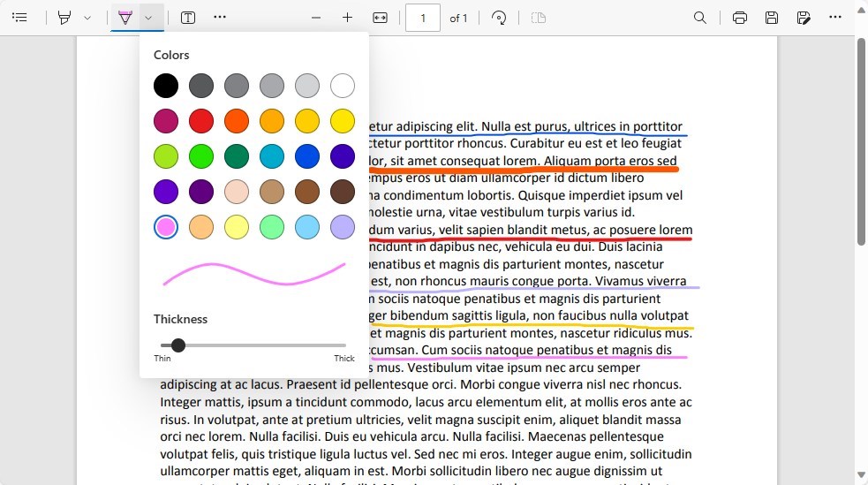Zoom out with the minus icon
This screenshot has width=868, height=485.
(x=316, y=18)
